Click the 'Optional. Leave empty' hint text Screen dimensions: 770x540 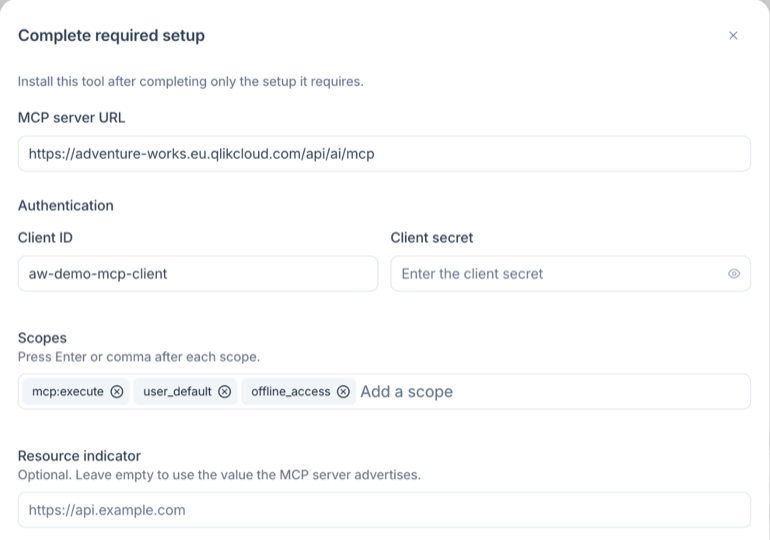[220, 475]
